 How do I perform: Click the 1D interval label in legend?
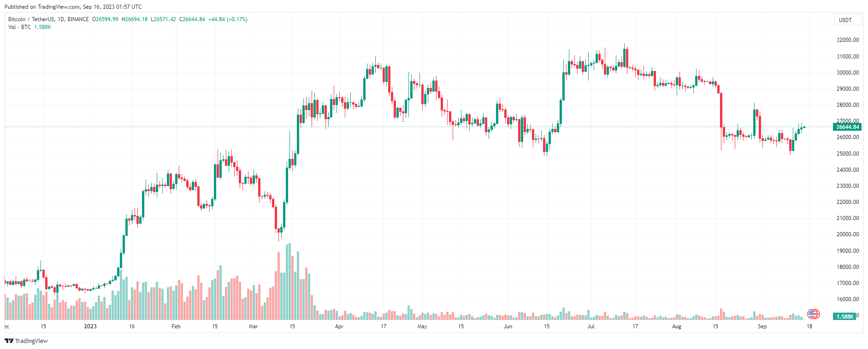tap(61, 19)
